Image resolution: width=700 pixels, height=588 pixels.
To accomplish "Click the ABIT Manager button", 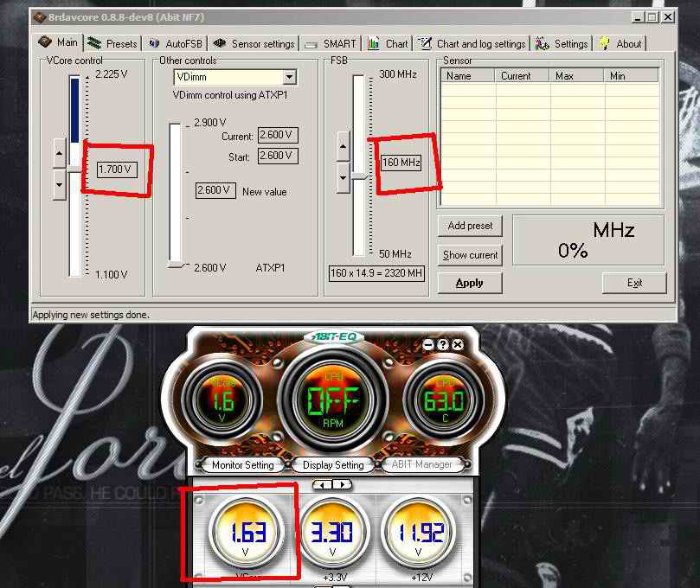I will 422,464.
